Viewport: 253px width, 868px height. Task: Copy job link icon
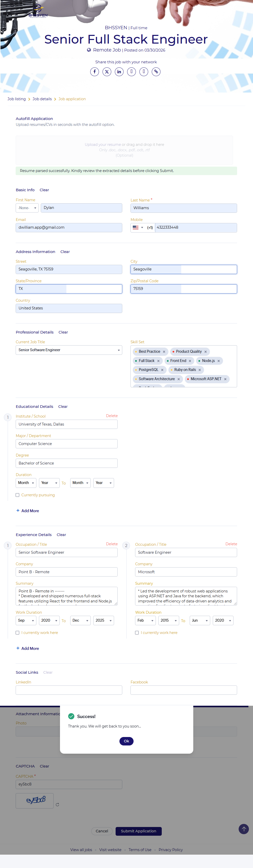(156, 72)
